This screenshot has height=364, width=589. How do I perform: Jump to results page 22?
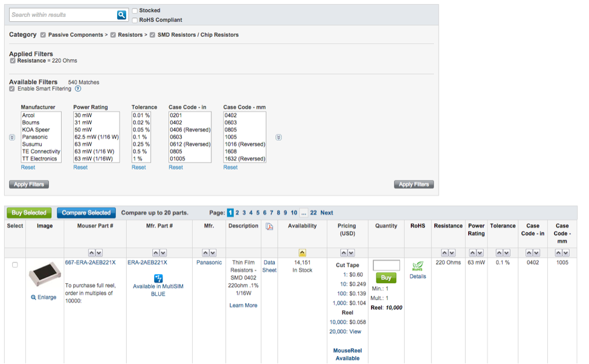pos(314,212)
